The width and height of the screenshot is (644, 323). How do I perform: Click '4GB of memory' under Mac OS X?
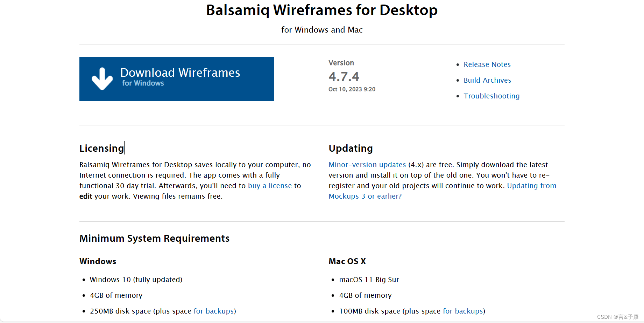point(366,295)
